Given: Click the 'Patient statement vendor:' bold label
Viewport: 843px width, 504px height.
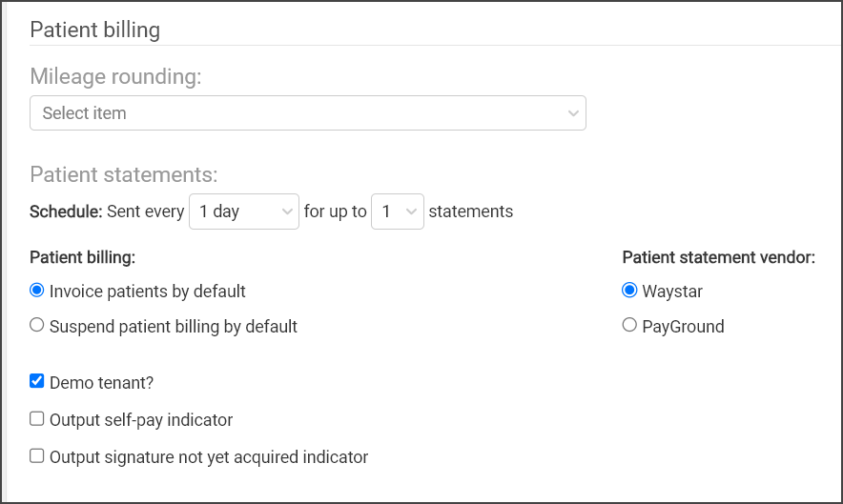Looking at the screenshot, I should 719,257.
